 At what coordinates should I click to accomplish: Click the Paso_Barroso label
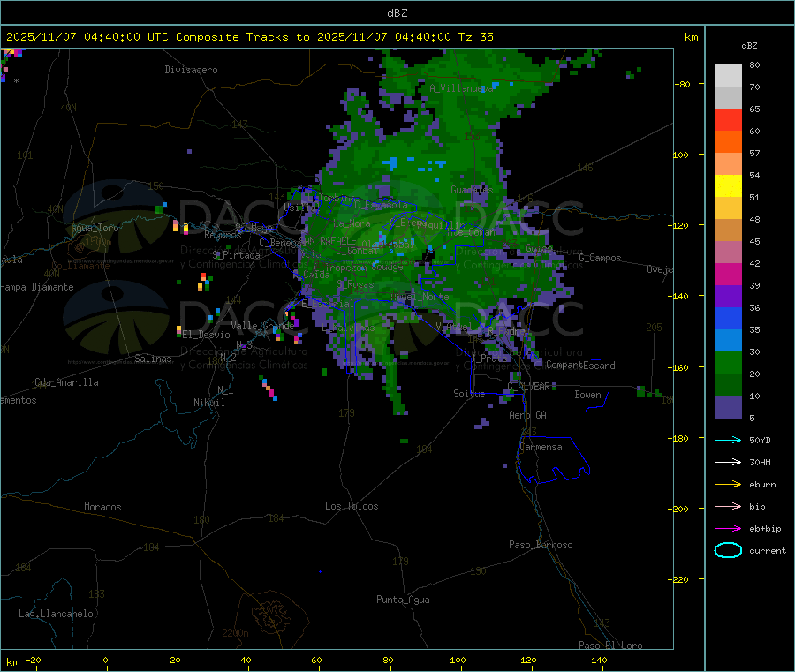point(541,545)
